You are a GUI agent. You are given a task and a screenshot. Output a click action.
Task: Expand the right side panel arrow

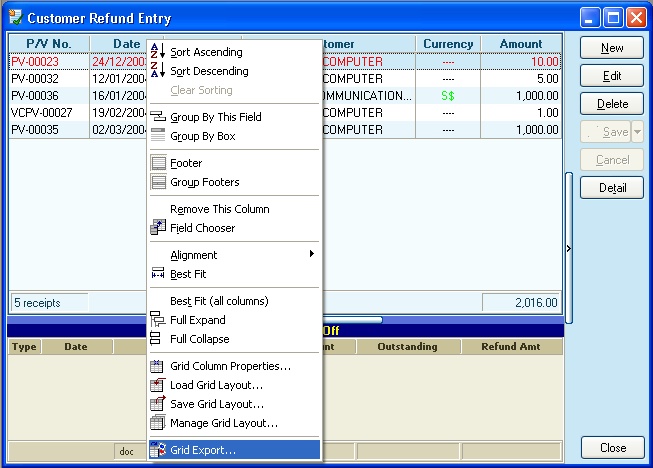(x=569, y=248)
